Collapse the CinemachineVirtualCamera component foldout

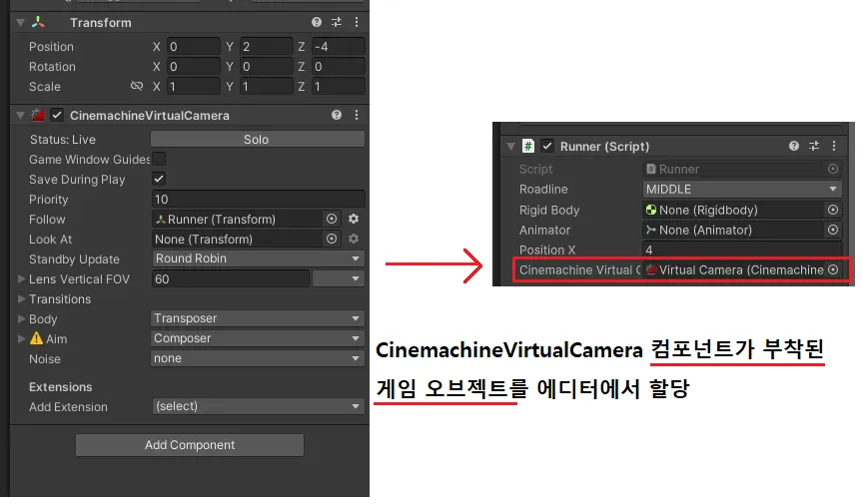click(20, 115)
